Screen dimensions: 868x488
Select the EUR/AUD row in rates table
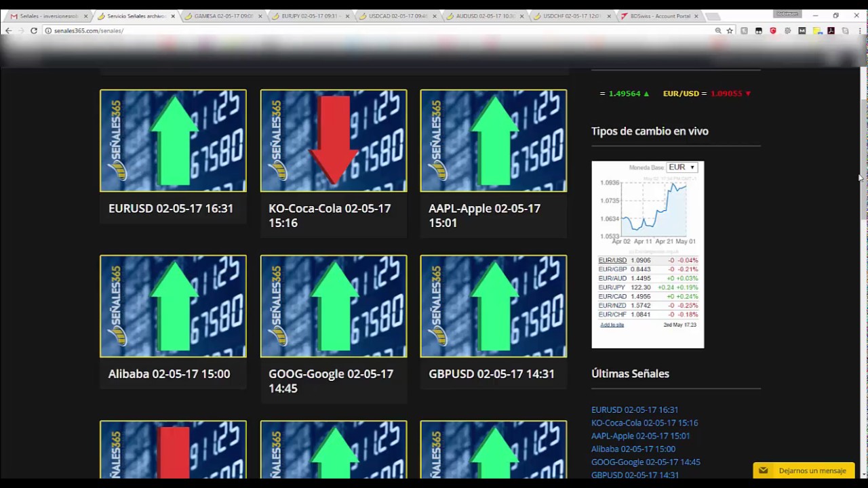pos(648,279)
